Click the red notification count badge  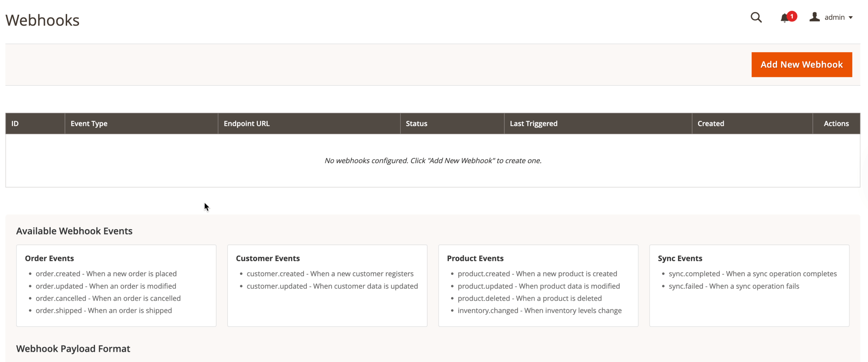tap(792, 16)
